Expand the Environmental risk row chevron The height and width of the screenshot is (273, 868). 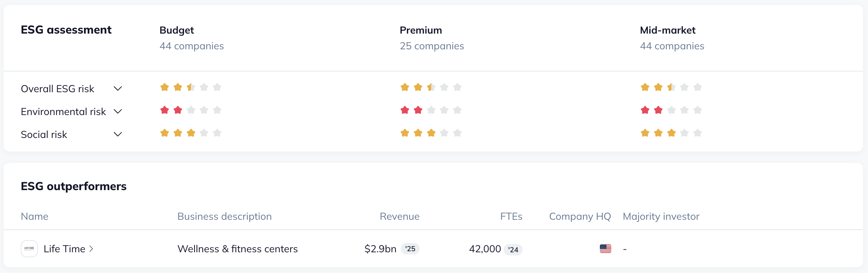point(118,111)
